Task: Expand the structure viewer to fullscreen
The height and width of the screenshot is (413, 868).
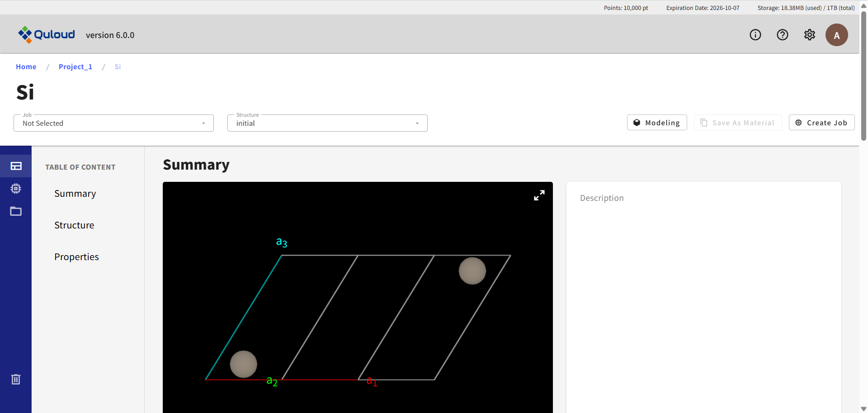Action: point(539,195)
